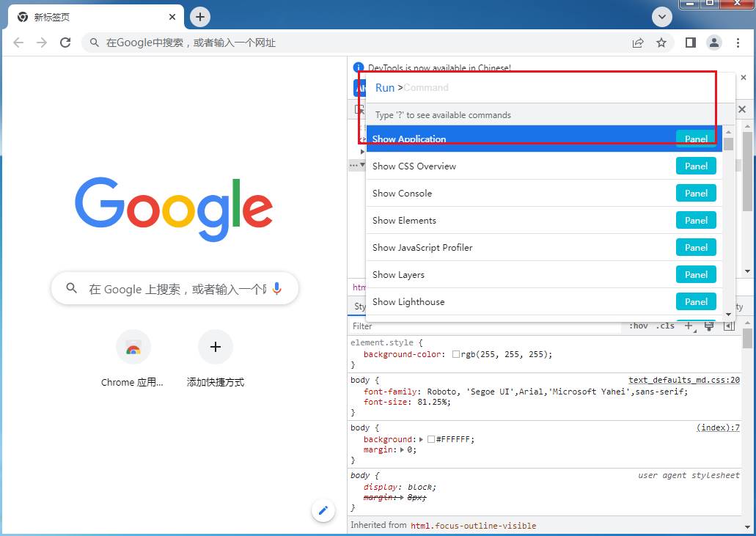756x536 pixels.
Task: Show the computed styles sidebar icon
Action: click(729, 326)
